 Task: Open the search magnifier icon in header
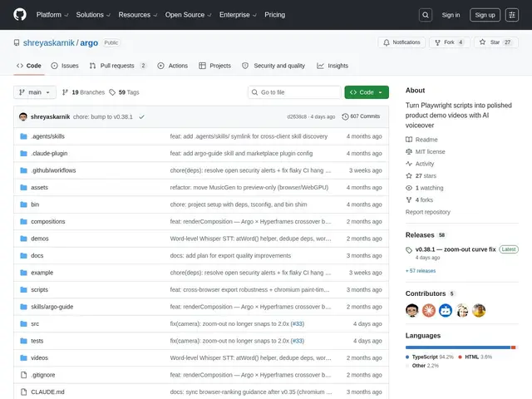pos(425,15)
